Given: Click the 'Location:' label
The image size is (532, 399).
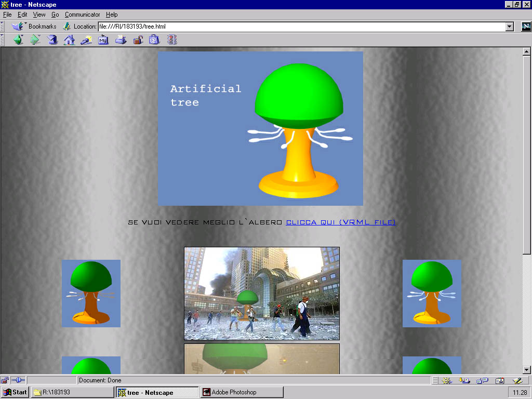Looking at the screenshot, I should pos(85,26).
